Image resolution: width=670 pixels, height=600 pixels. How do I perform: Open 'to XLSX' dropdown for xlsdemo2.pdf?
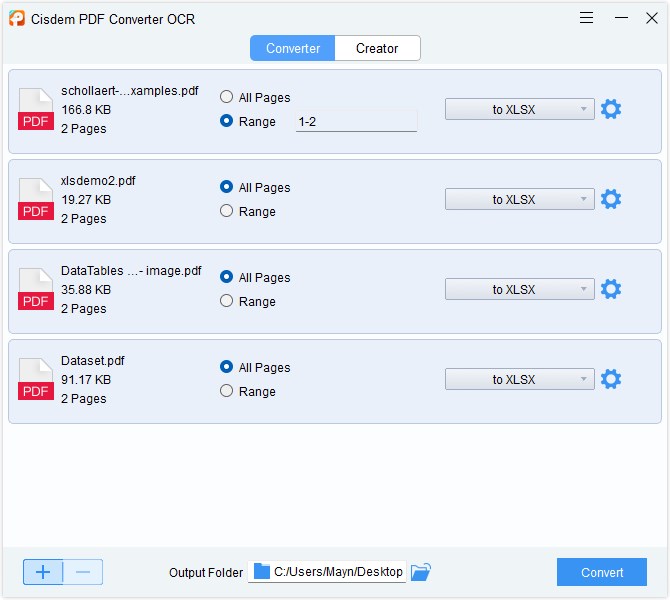520,199
